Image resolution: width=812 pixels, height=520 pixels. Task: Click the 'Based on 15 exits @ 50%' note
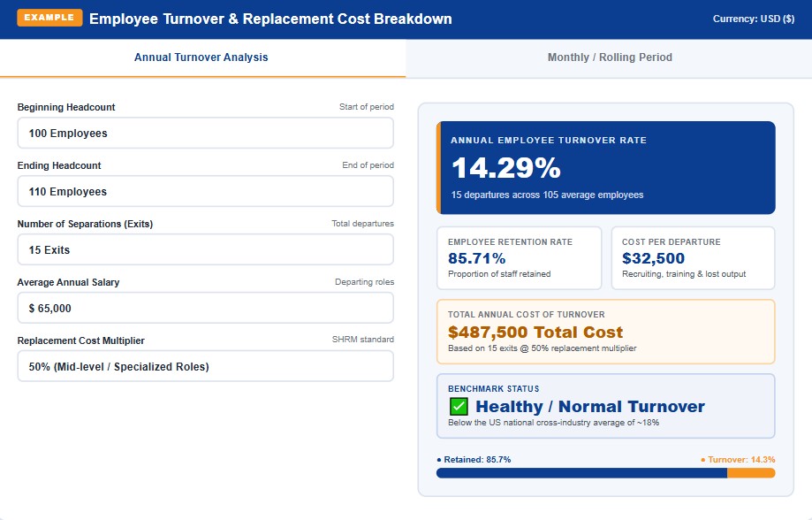coord(543,348)
